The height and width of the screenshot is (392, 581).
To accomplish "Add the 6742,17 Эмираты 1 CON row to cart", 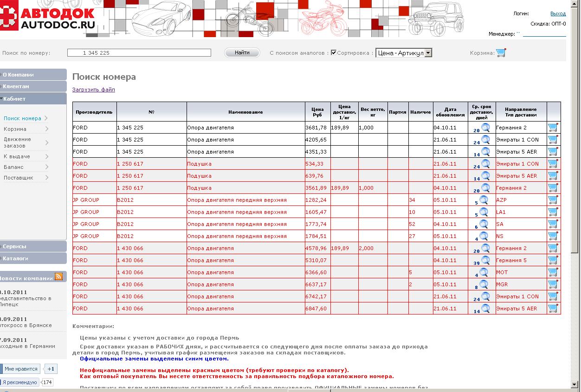I will (x=553, y=296).
